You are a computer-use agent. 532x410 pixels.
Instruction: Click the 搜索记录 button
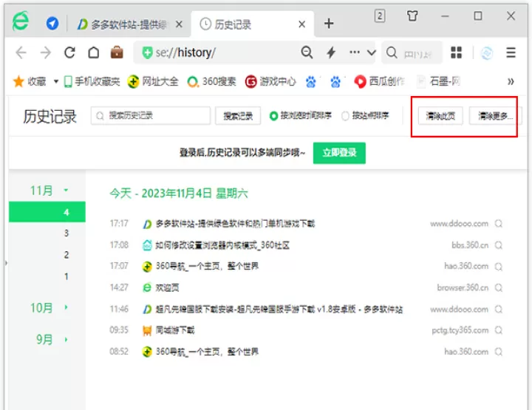point(238,116)
